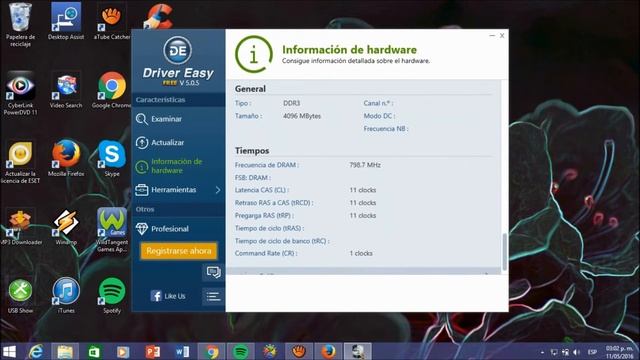Close the Driver Easy window

[x=502, y=36]
